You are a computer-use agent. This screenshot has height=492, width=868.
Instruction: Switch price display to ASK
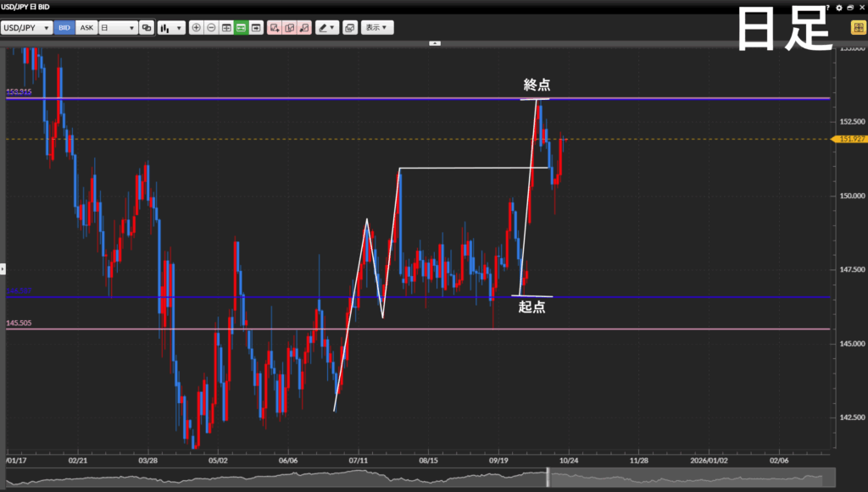pos(86,27)
